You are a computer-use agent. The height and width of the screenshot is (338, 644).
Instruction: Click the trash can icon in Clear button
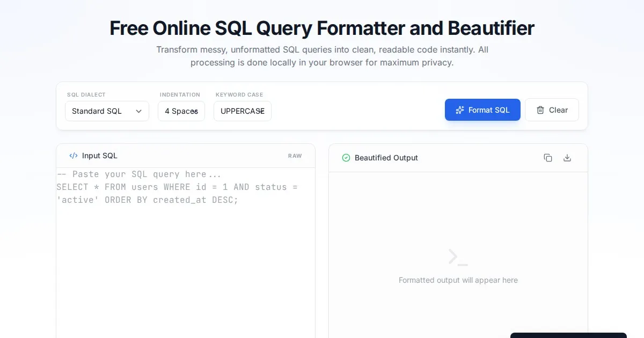tap(540, 110)
